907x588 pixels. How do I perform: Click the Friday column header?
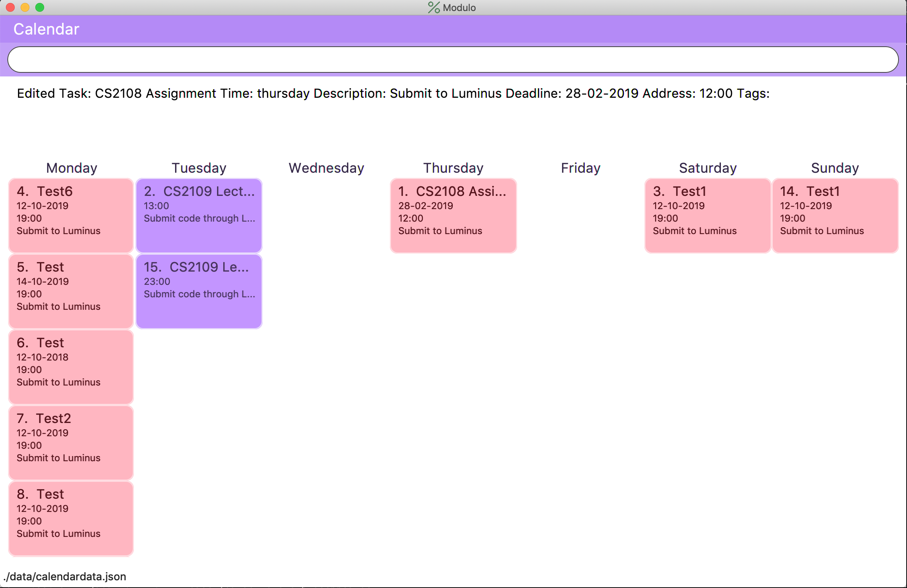(x=580, y=168)
